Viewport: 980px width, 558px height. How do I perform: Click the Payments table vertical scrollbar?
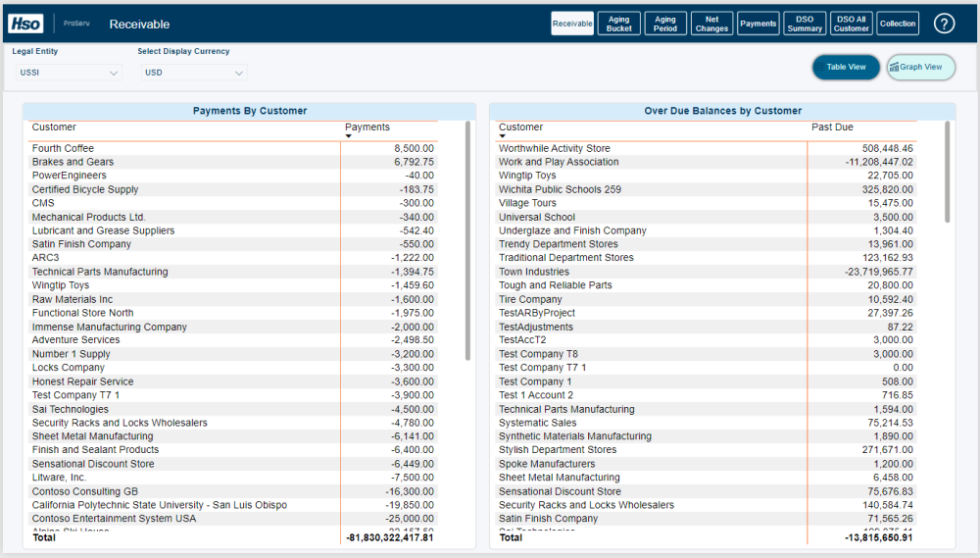point(467,240)
